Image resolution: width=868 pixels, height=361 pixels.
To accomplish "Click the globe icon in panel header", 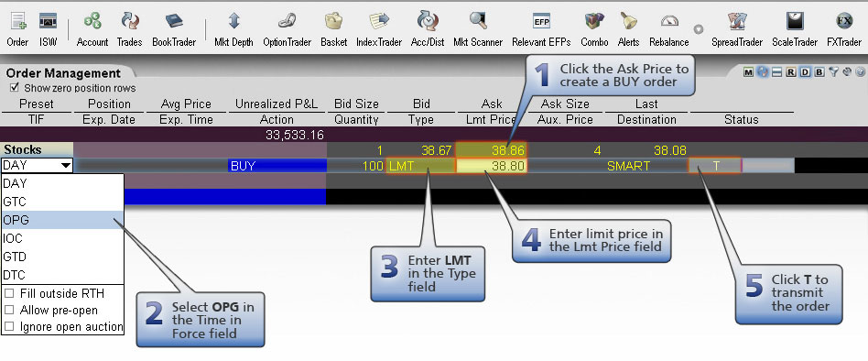I will click(763, 72).
